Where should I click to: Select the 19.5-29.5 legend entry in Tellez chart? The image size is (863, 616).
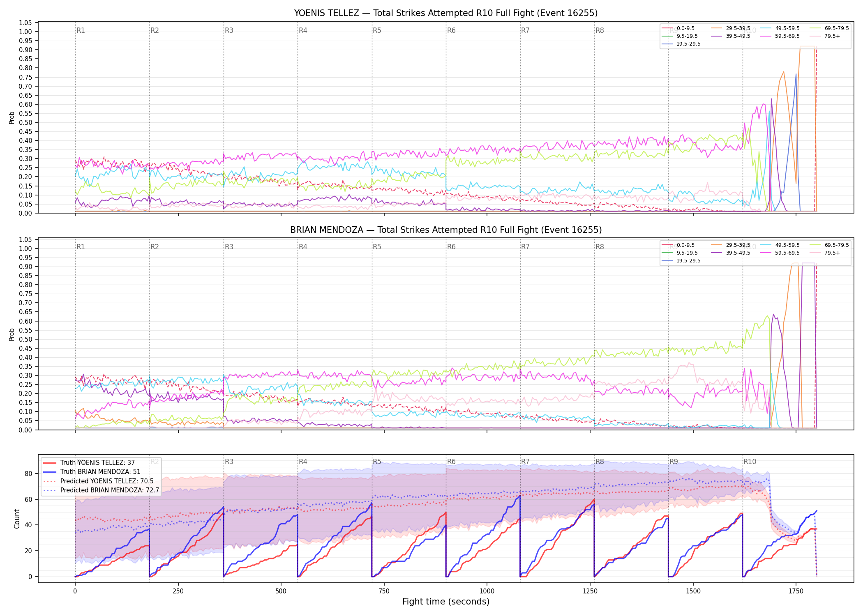tap(681, 44)
